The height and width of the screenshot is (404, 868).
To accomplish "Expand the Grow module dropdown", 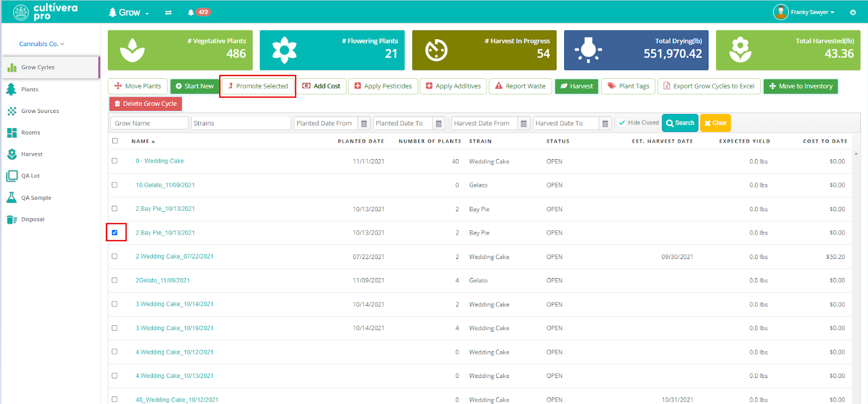I will [x=129, y=12].
